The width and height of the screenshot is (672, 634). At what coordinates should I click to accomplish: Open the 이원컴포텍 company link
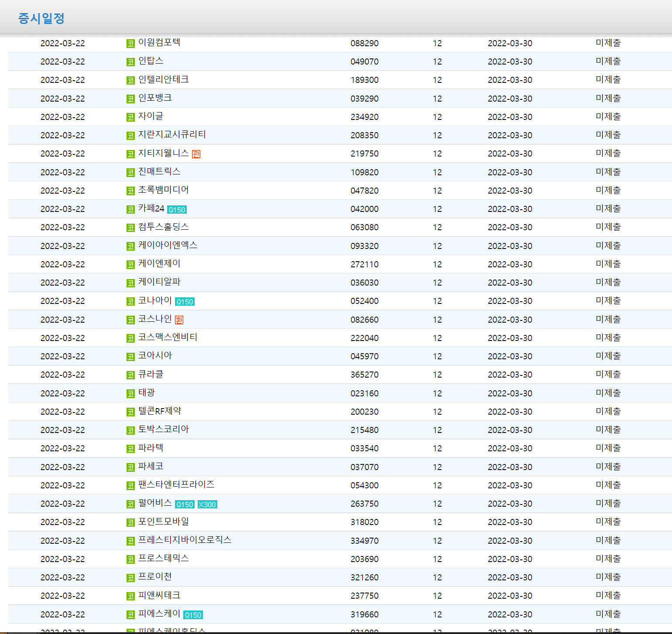click(159, 42)
